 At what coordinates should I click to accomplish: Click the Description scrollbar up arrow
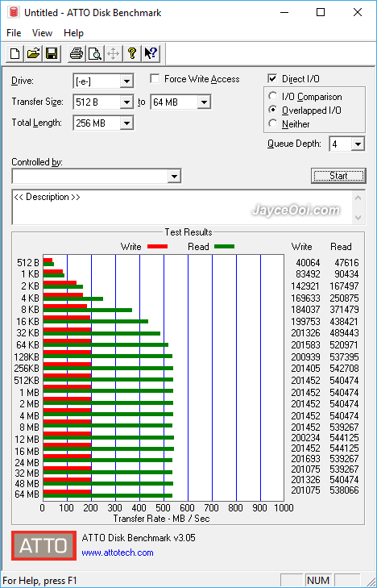[x=358, y=198]
